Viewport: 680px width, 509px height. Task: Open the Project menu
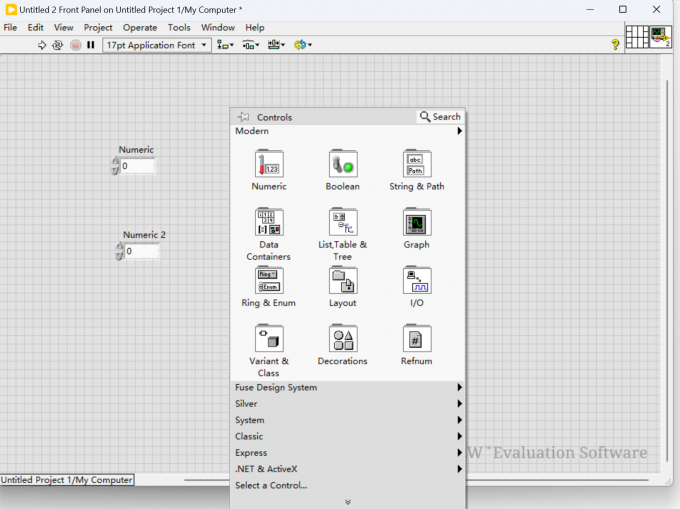tap(98, 27)
